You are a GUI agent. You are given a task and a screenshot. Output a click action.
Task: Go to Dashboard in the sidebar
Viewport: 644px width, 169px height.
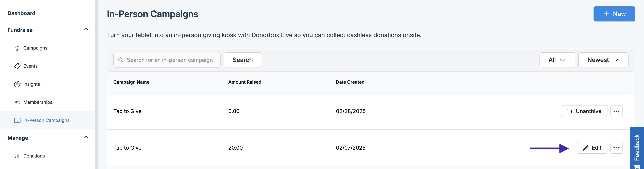[x=21, y=13]
